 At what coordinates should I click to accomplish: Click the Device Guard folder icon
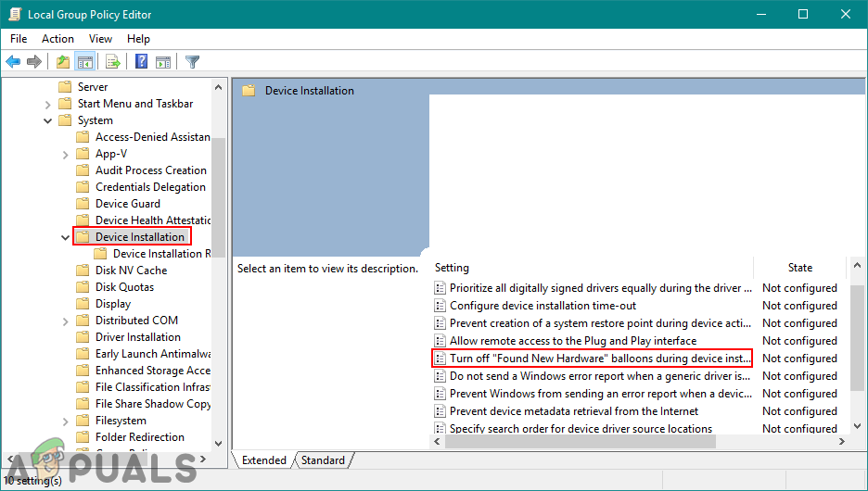coord(83,204)
